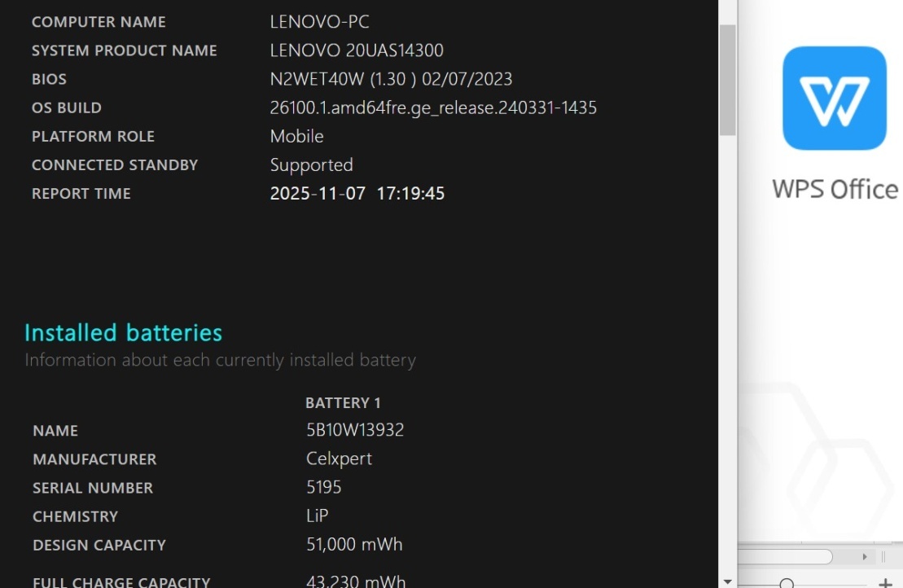Click the design capacity 51,000 mWh value
Image resolution: width=903 pixels, height=588 pixels.
click(x=354, y=544)
